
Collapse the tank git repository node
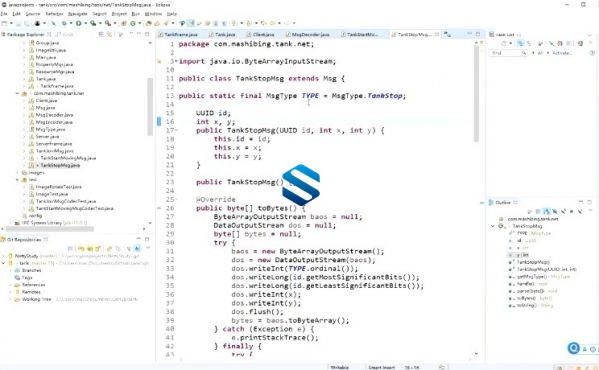point(4,263)
